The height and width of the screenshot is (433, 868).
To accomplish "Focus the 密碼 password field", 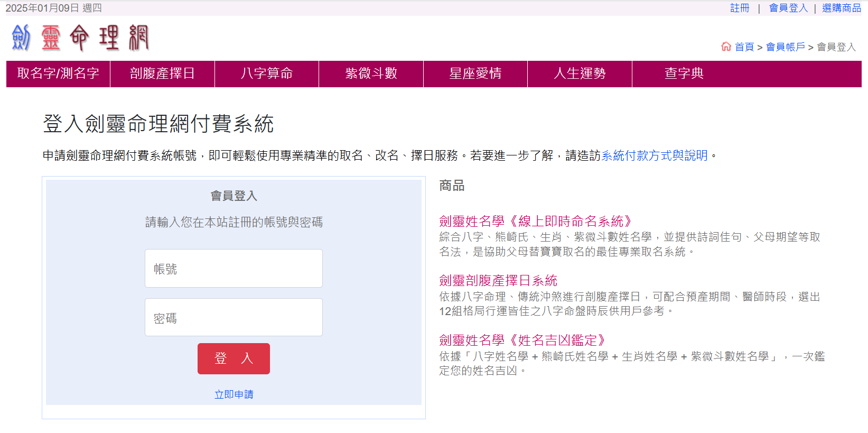I will click(x=234, y=317).
